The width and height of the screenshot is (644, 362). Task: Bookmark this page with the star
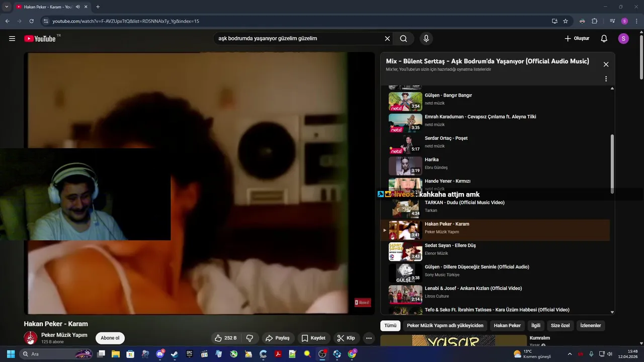pyautogui.click(x=566, y=21)
